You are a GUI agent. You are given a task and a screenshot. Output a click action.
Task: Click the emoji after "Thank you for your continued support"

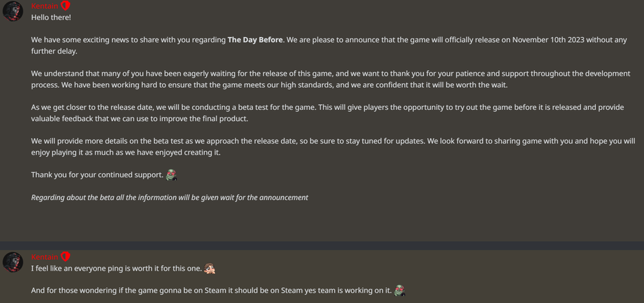pos(171,175)
